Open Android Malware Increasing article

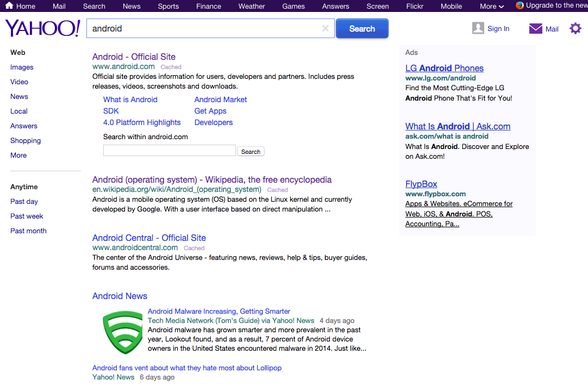click(x=219, y=312)
